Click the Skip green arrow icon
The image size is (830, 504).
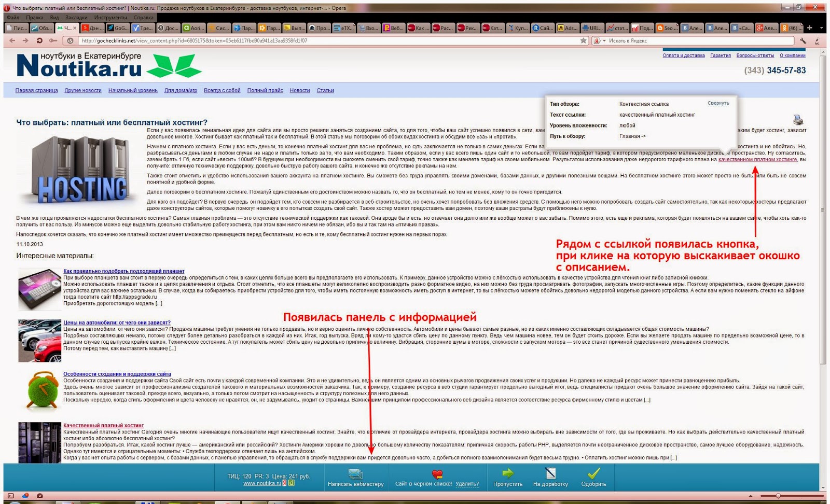[508, 473]
